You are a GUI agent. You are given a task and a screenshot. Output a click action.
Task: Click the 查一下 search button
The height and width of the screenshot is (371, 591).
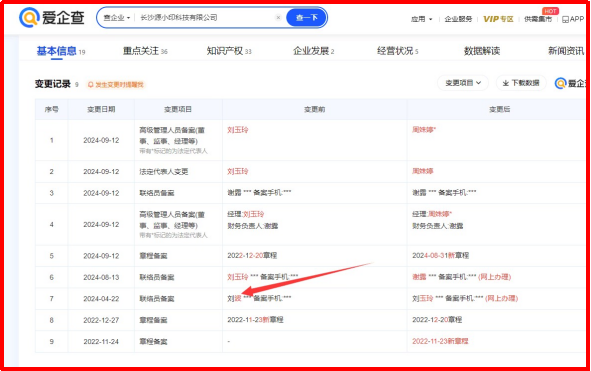point(306,17)
